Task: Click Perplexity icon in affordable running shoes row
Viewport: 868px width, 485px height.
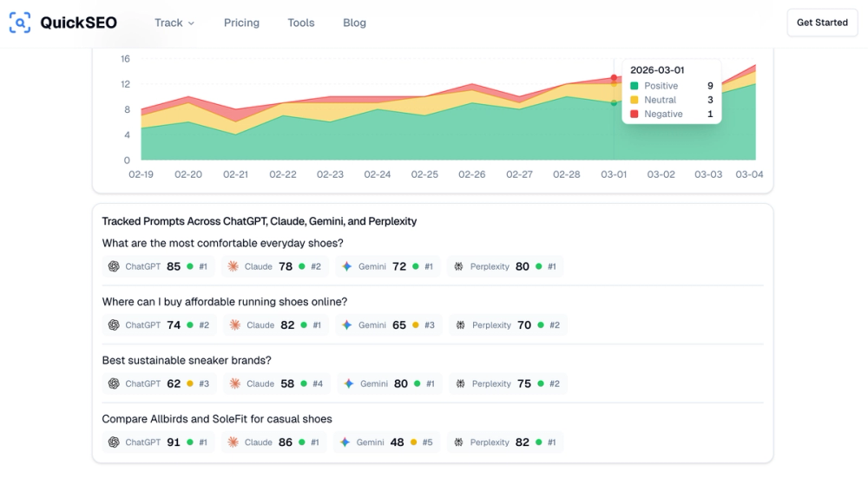Action: pos(460,325)
